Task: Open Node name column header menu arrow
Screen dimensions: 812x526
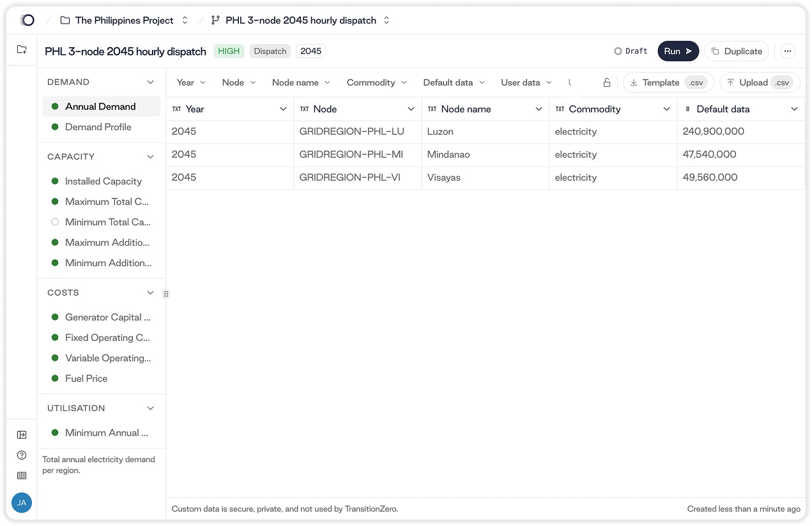Action: (539, 109)
